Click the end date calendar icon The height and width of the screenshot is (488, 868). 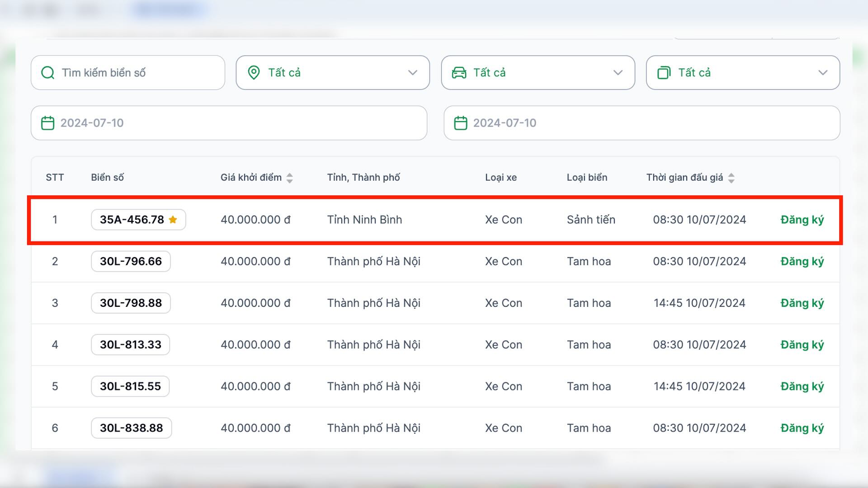tap(460, 123)
